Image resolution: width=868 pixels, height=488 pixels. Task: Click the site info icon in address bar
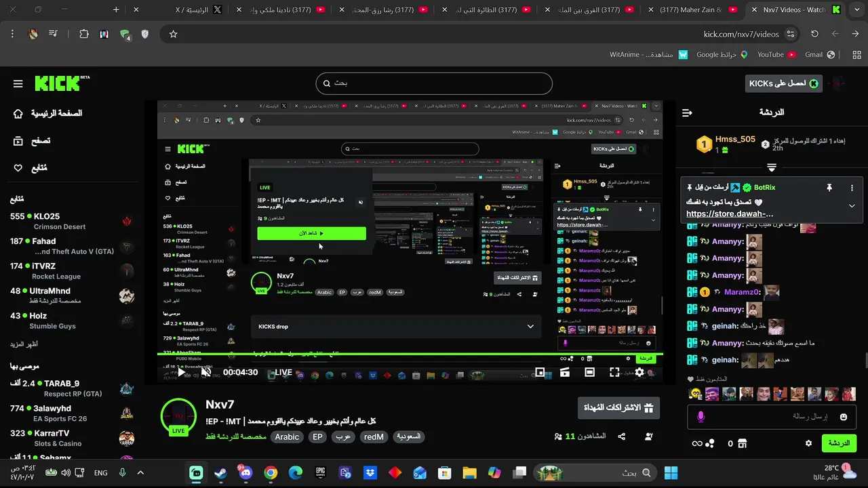(x=790, y=34)
